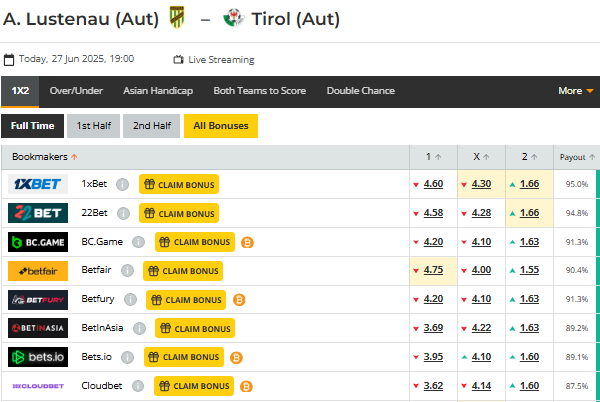Switch to the Asian Handicap tab
The height and width of the screenshot is (402, 600).
coord(158,91)
